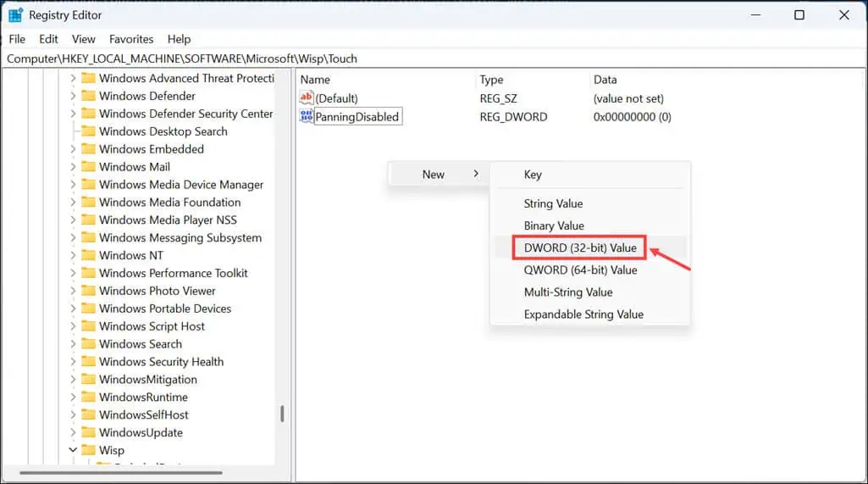This screenshot has width=868, height=484.
Task: Select the Windows NT label
Action: 131,256
